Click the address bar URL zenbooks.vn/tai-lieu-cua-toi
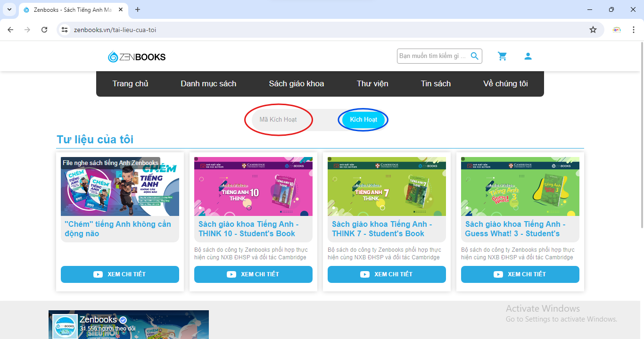 pyautogui.click(x=115, y=30)
